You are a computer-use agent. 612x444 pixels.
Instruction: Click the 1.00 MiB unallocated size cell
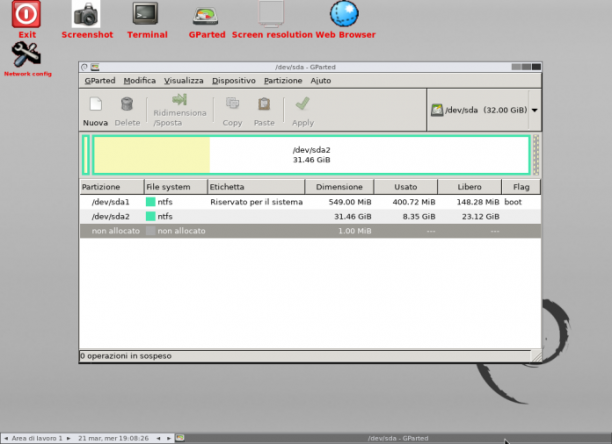point(354,231)
